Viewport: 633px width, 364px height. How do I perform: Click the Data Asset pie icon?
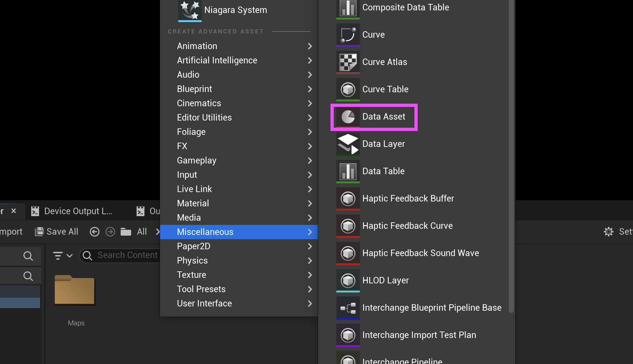point(348,117)
